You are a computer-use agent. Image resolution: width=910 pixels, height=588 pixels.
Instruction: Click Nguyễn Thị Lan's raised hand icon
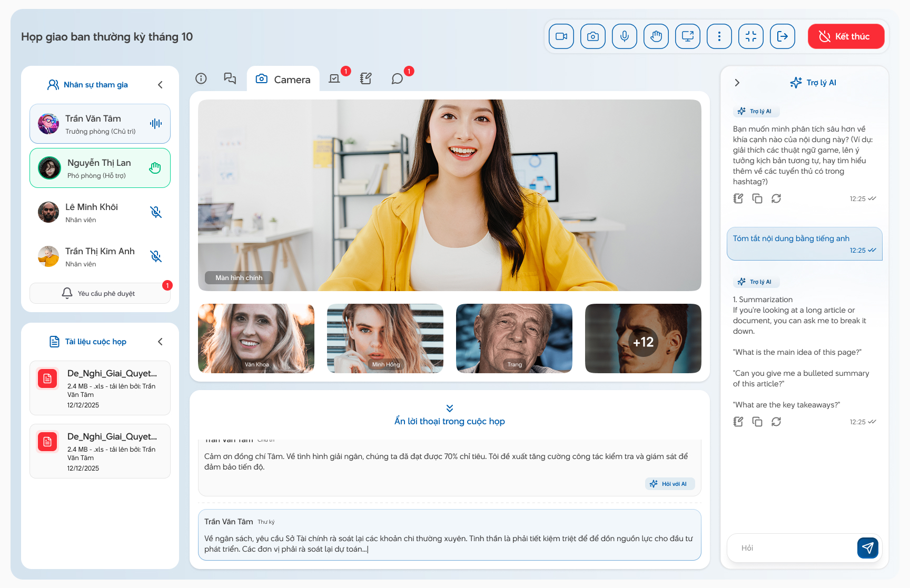155,168
